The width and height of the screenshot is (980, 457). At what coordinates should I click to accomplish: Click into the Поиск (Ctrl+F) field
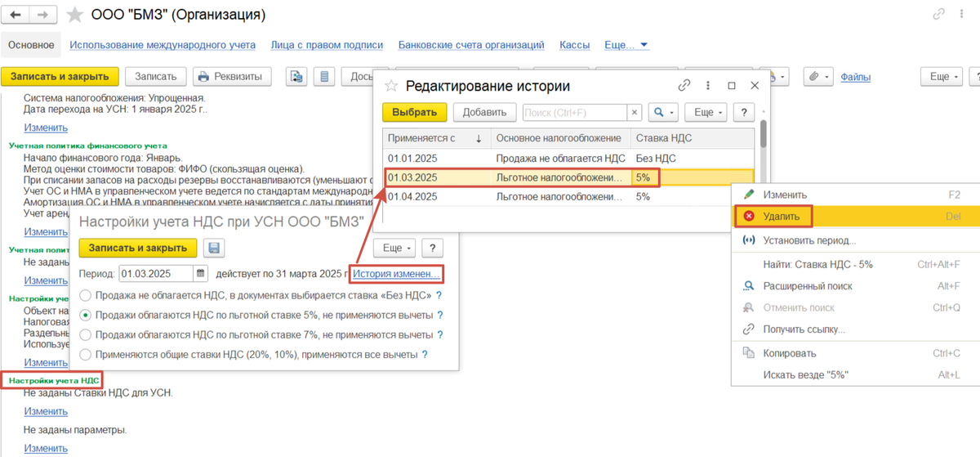[x=574, y=113]
